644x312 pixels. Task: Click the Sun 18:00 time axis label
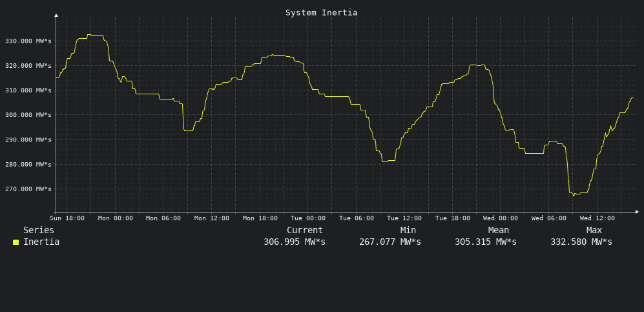(x=67, y=218)
